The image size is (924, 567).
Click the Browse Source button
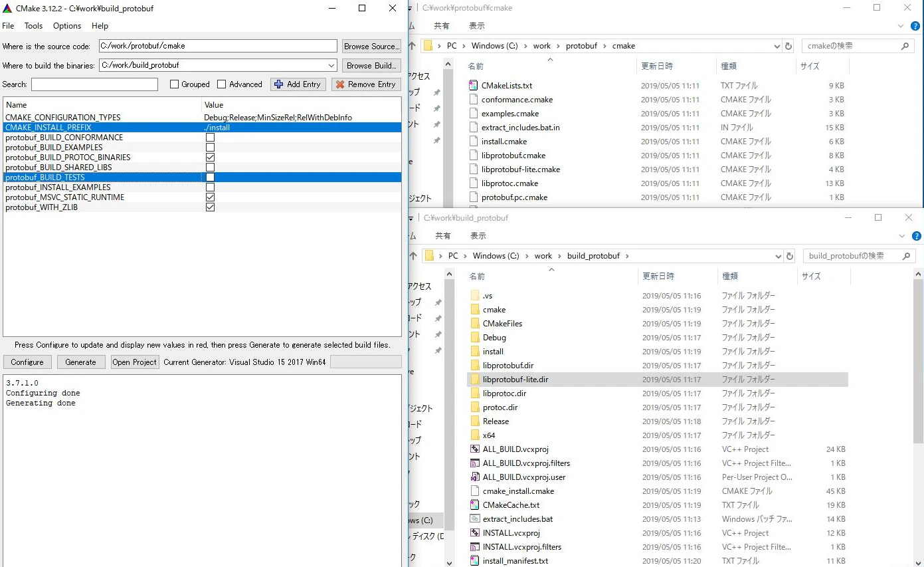coord(371,46)
